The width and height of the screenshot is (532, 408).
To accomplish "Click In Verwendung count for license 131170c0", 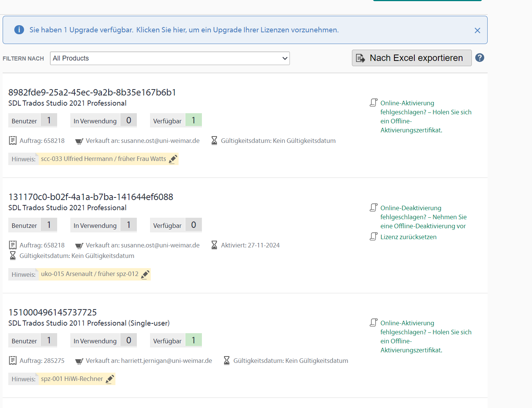I will [129, 225].
